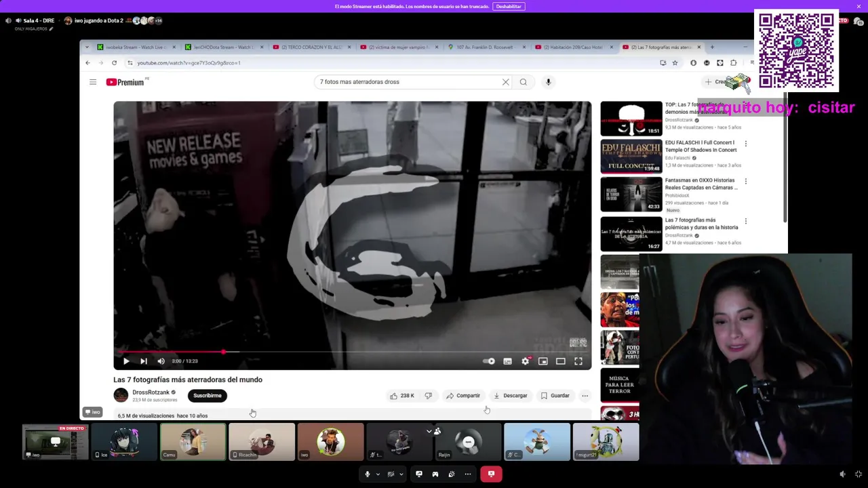Disconnect from the Discord call
The height and width of the screenshot is (488, 868).
click(492, 474)
